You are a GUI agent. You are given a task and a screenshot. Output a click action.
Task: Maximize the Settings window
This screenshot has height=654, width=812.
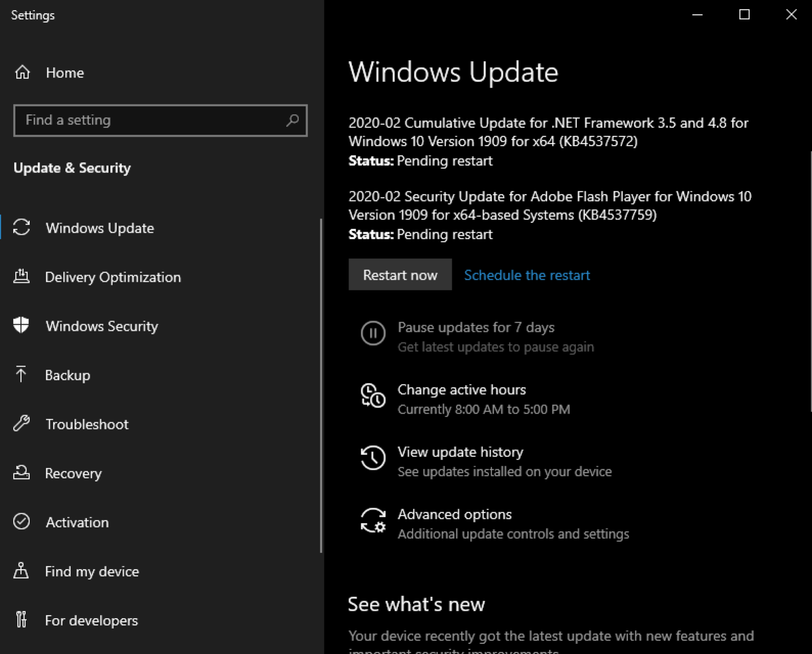pos(744,15)
